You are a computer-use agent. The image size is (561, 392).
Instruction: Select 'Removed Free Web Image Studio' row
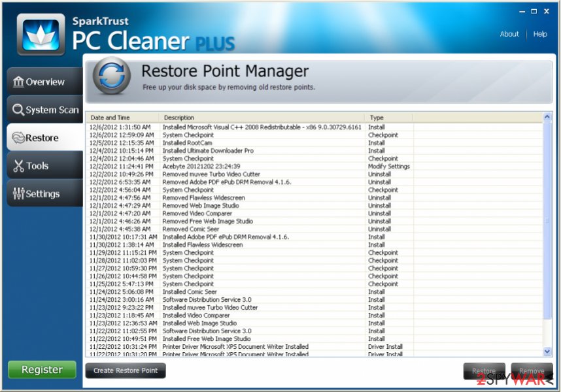tap(314, 221)
